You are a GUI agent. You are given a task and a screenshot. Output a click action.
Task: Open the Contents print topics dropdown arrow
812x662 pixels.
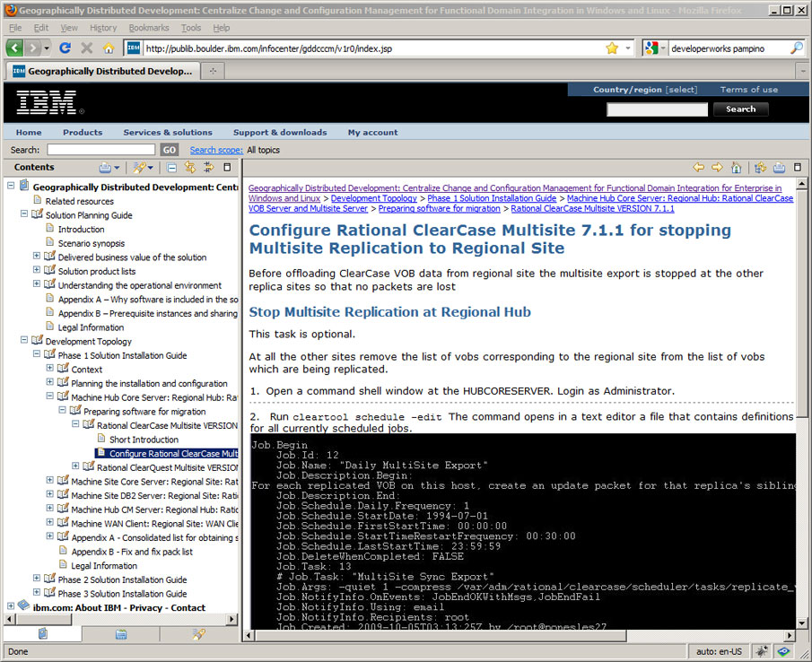tap(118, 168)
